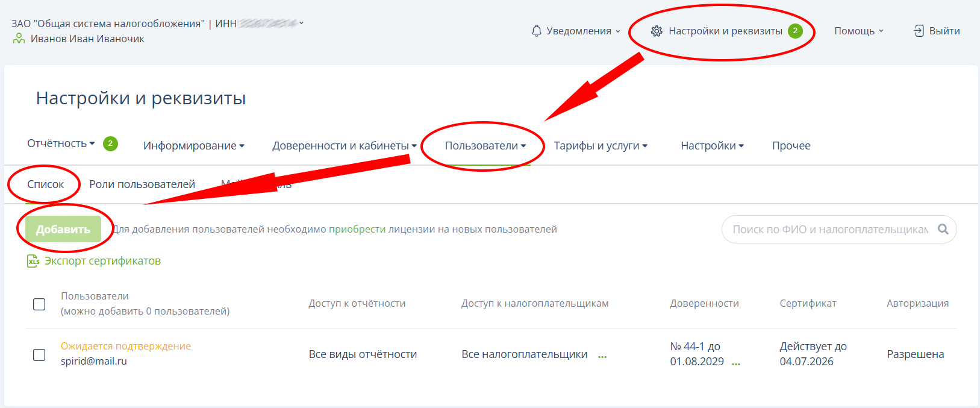Switch to Роли пользователей tab
The image size is (980, 408).
tap(142, 184)
